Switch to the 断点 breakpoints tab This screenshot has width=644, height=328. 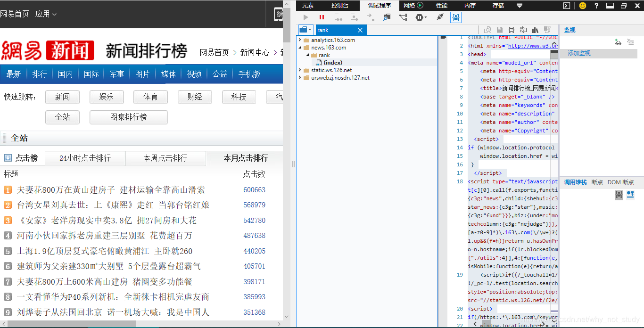[x=597, y=182]
